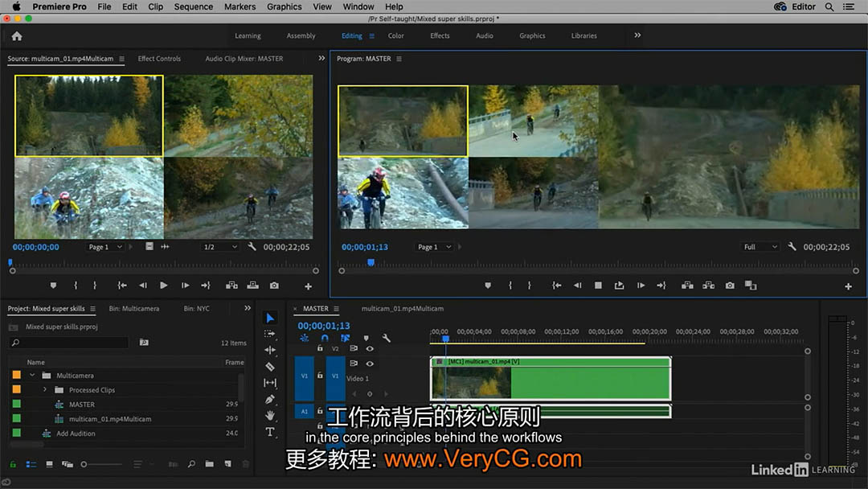Switch to Audio workspace

click(485, 35)
